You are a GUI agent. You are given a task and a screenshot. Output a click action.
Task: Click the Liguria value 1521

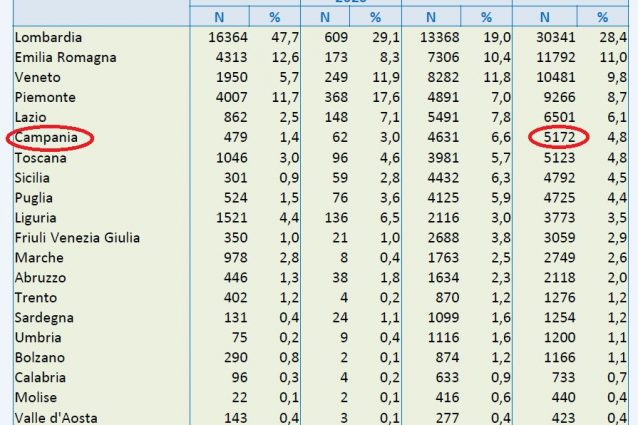[228, 217]
